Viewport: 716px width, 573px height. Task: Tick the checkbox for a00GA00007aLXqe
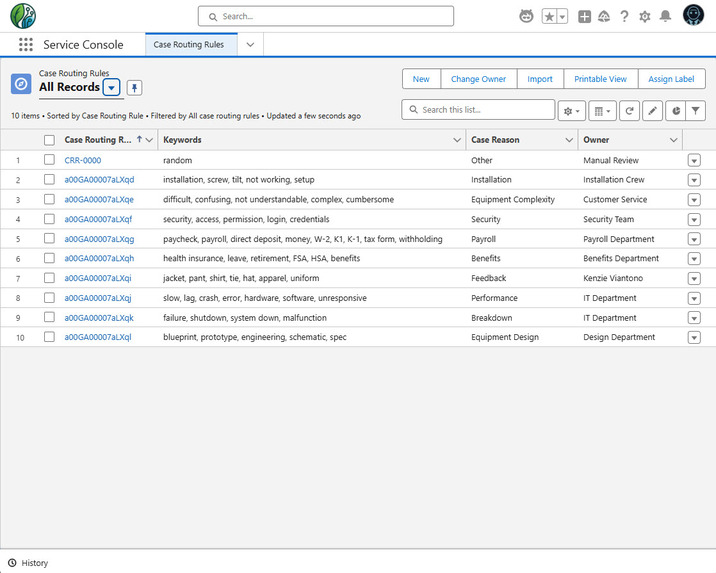(x=49, y=199)
